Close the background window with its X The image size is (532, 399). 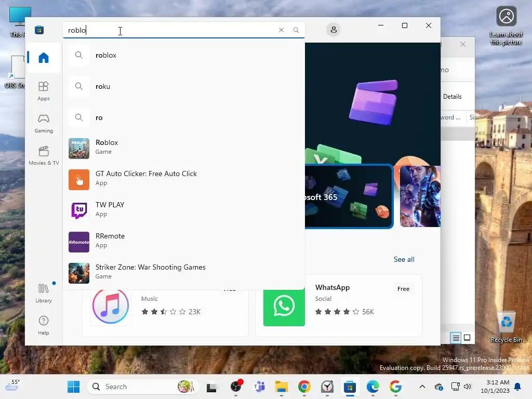click(x=463, y=44)
